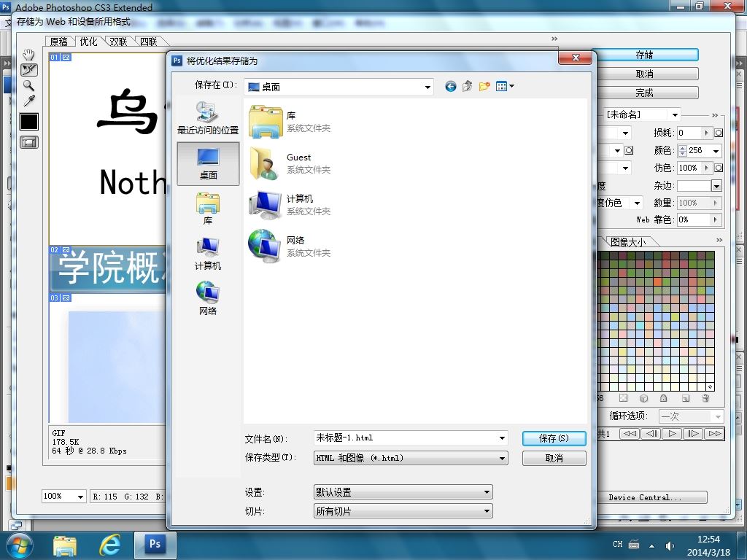Select Desktop (桌面) in places sidebar
The width and height of the screenshot is (747, 560).
coord(208,163)
